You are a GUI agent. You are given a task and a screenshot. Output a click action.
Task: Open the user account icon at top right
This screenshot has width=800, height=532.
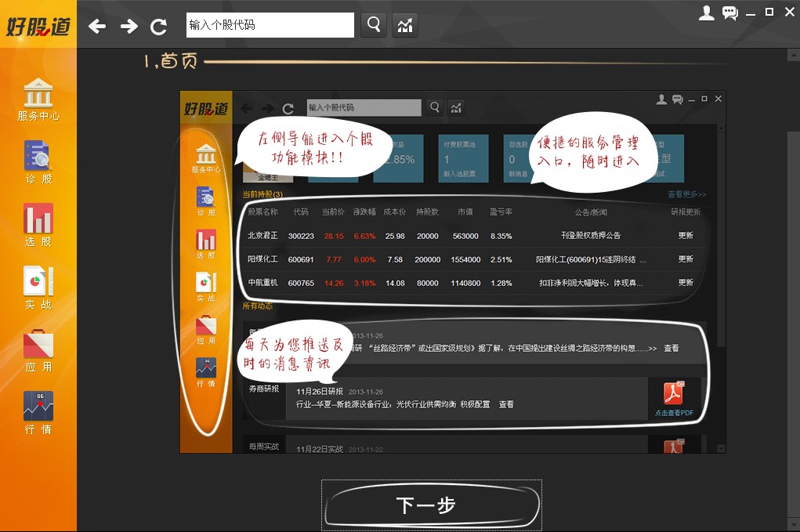707,13
